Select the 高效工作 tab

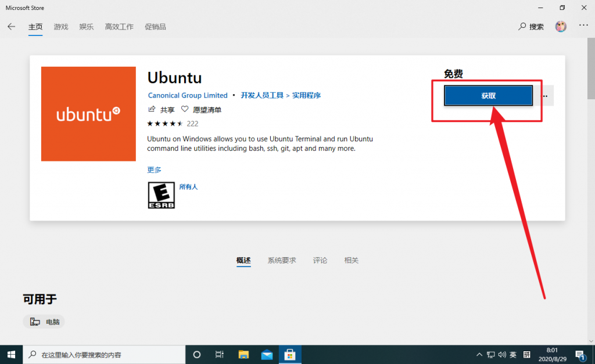point(119,27)
